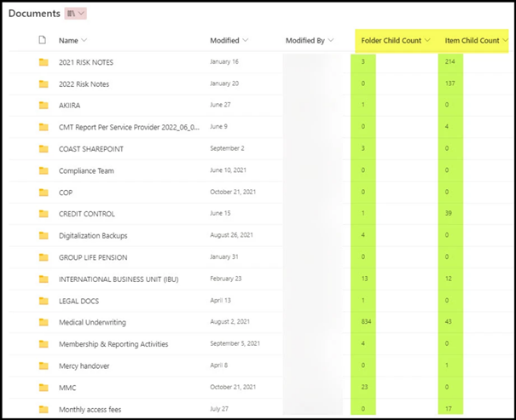
Task: Select the February 23 modified date
Action: click(x=226, y=279)
